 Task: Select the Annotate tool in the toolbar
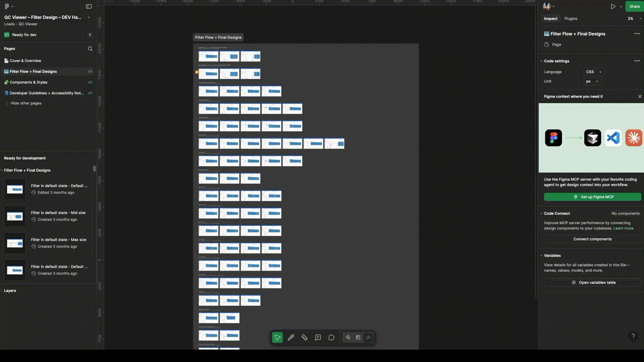318,337
